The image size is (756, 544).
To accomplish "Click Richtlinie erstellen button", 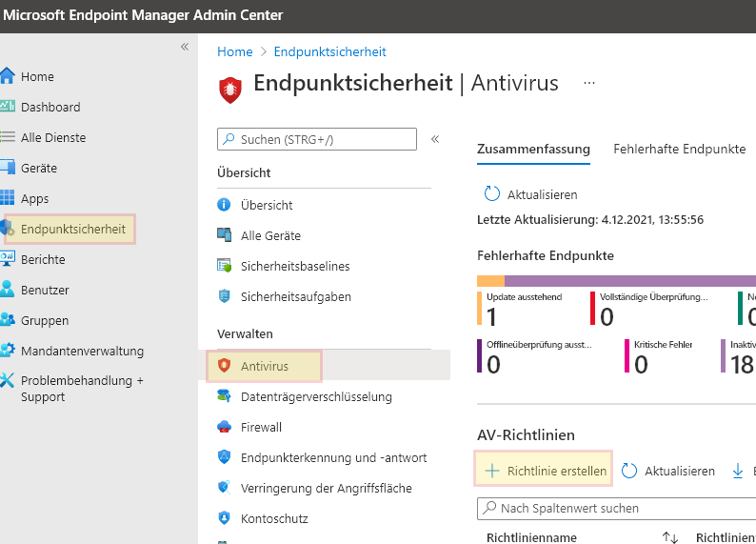I will point(545,471).
